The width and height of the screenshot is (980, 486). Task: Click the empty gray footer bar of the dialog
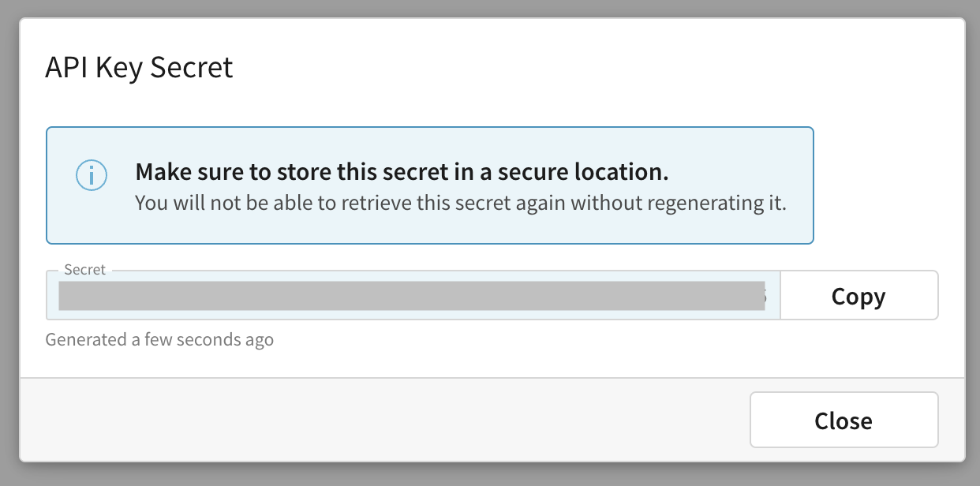point(379,420)
